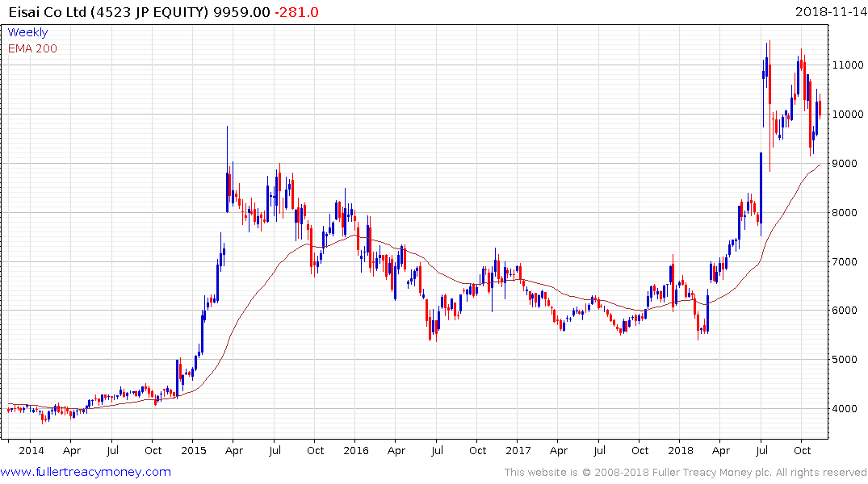
Task: Click the 4000 price axis label
Action: coord(845,409)
